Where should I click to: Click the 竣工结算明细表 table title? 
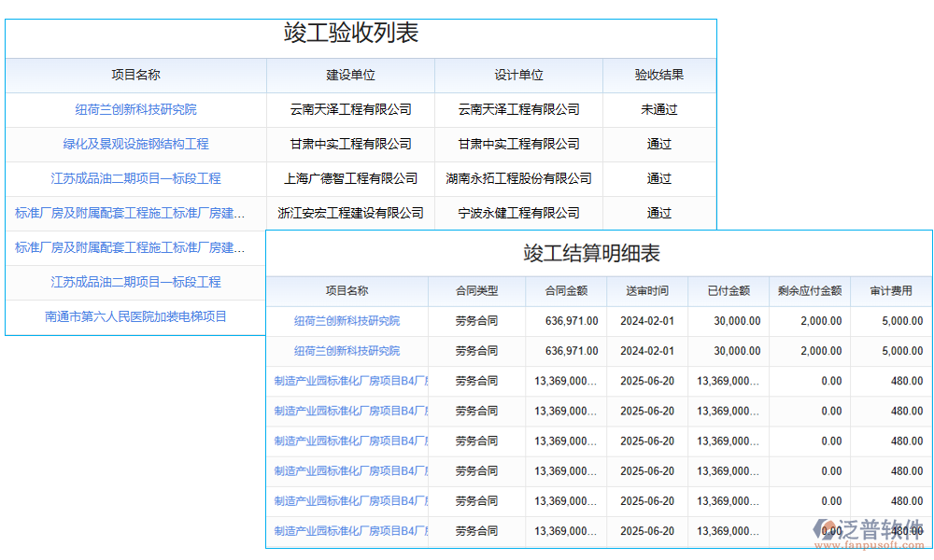tap(600, 252)
